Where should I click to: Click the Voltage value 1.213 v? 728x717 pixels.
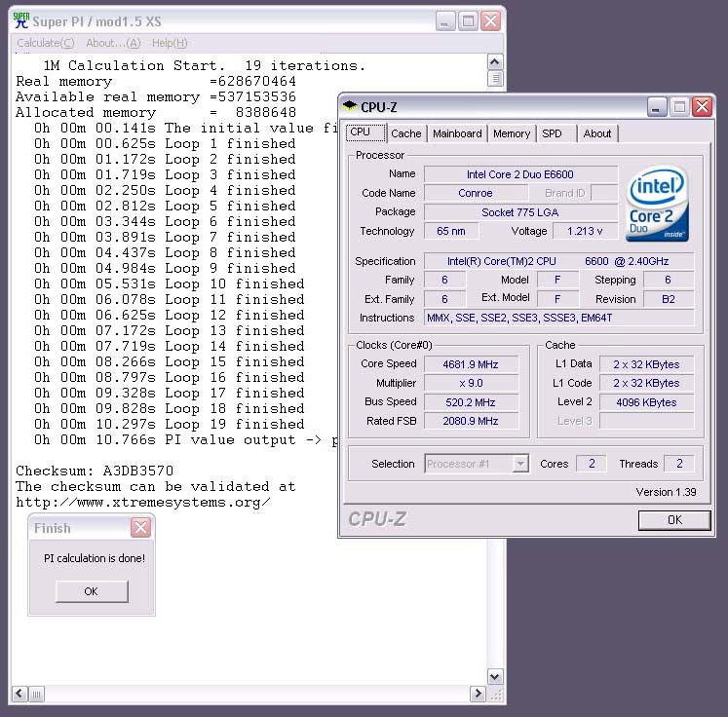pos(585,231)
